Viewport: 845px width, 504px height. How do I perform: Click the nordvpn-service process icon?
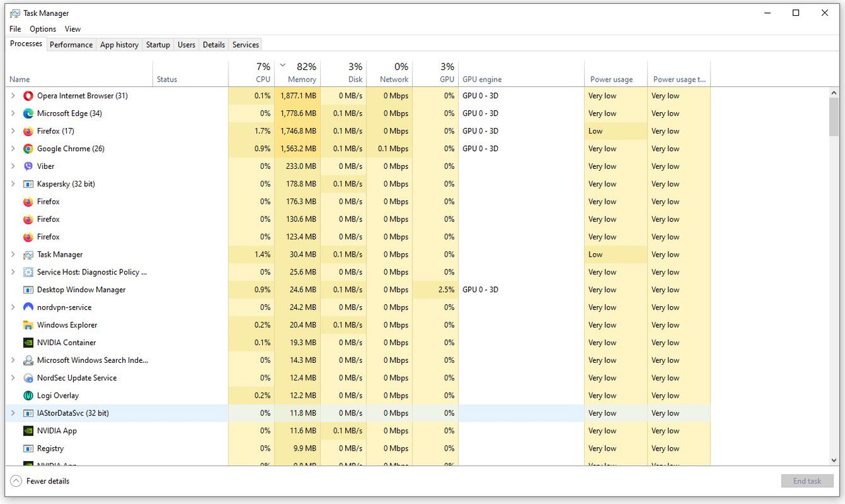28,307
